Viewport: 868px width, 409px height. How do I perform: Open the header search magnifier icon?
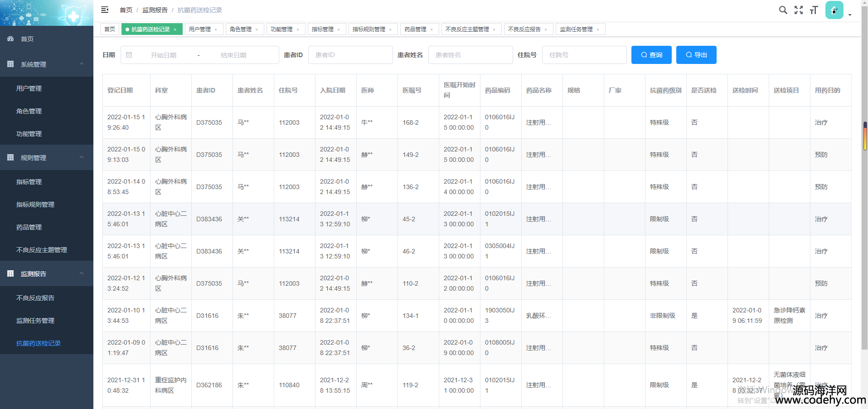[783, 10]
